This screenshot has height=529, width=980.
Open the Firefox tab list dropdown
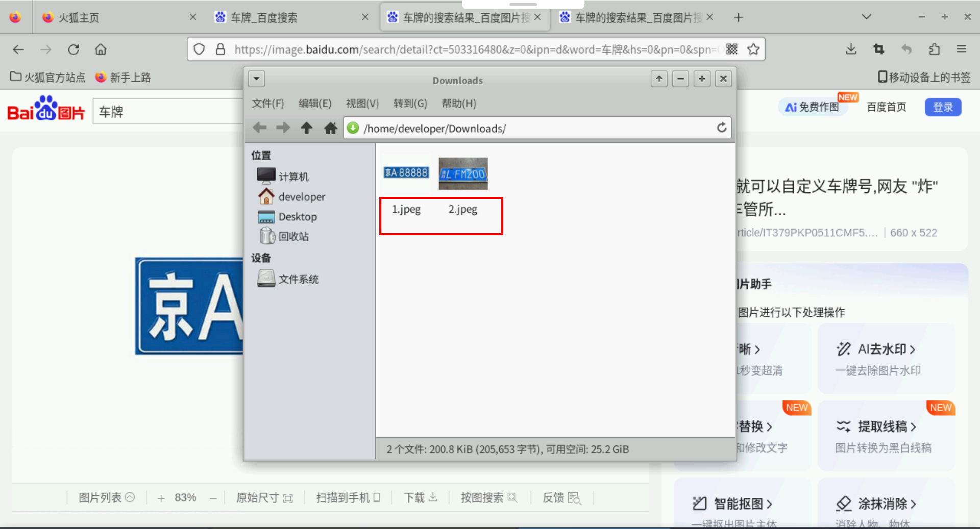[x=866, y=17]
